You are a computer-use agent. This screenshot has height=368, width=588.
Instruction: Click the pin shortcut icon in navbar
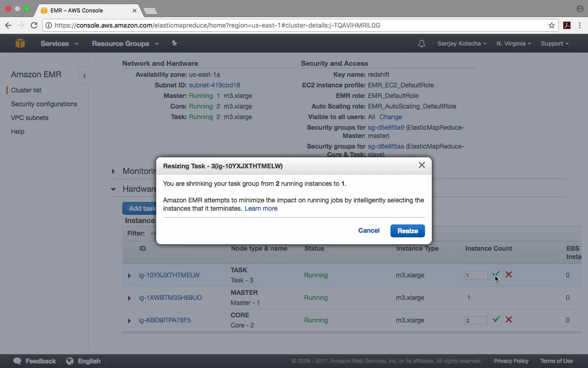click(174, 43)
